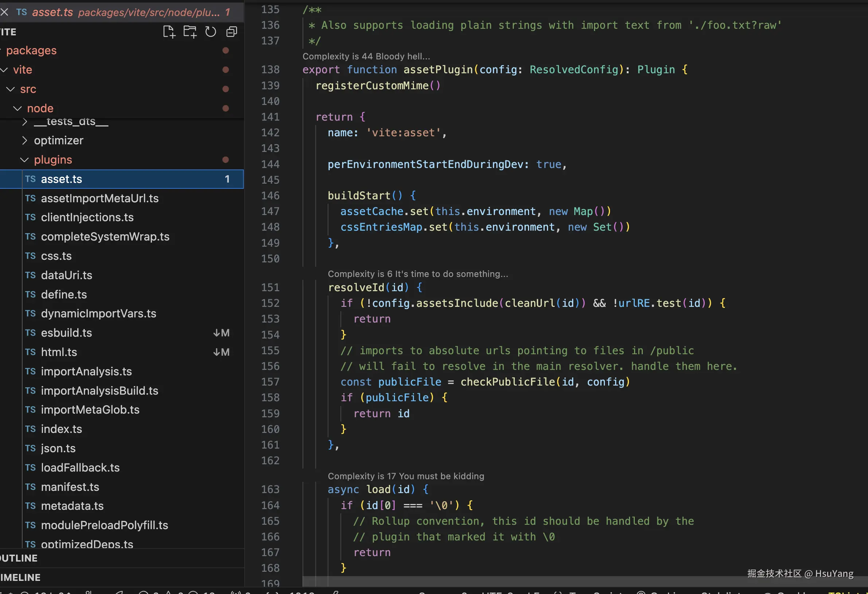
Task: Open html.ts from the plugins folder
Action: pyautogui.click(x=59, y=352)
